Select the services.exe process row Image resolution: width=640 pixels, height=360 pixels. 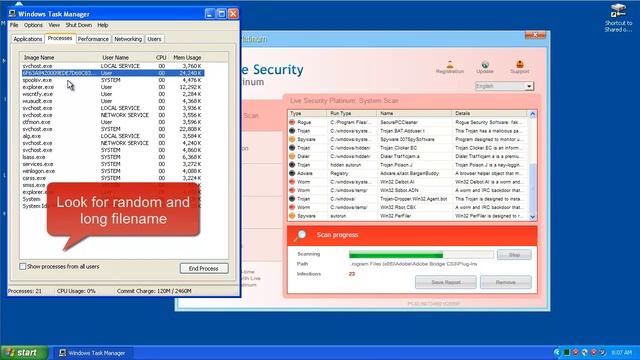[113, 164]
